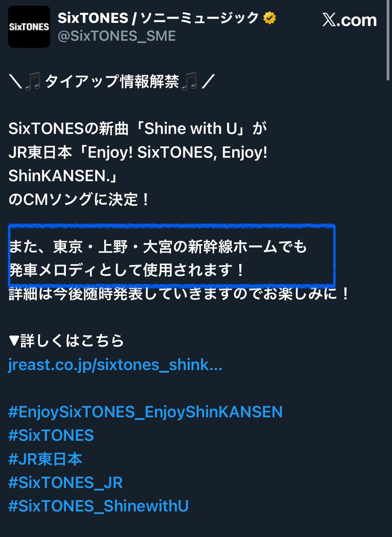Viewport: 392px width, 537px height.
Task: Click the SixTONES profile avatar
Action: tap(29, 27)
